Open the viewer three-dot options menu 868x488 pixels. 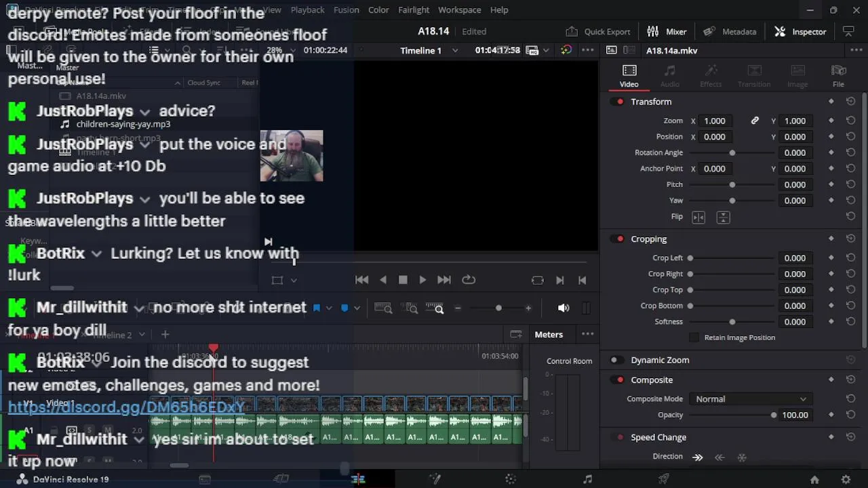[588, 50]
